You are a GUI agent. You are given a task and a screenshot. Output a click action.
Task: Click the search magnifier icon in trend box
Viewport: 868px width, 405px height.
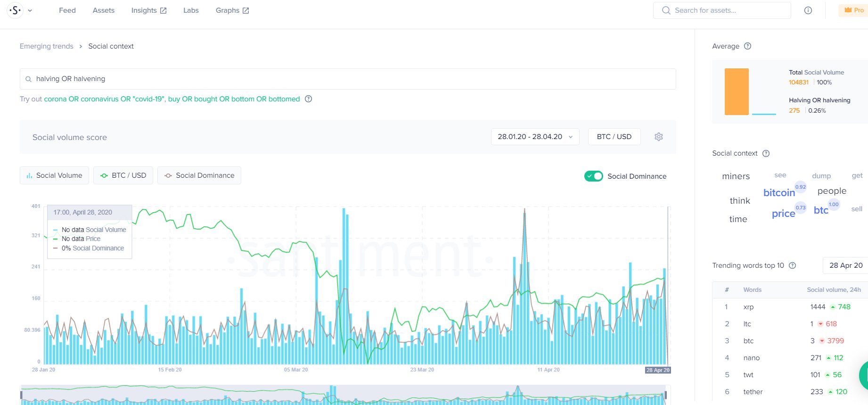28,79
